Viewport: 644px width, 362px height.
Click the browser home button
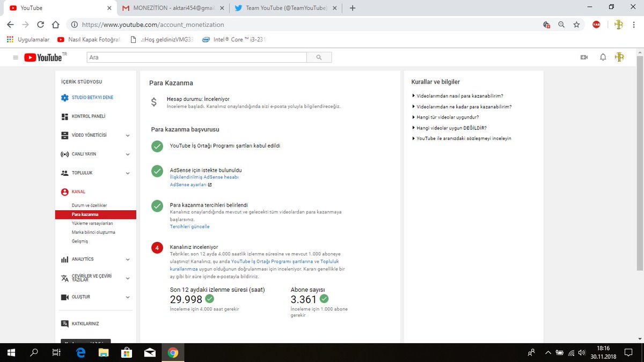click(55, 25)
